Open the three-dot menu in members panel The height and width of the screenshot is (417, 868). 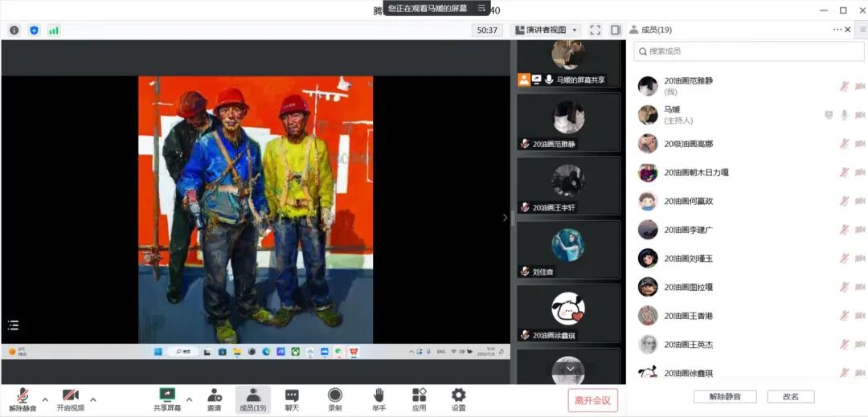point(837,29)
